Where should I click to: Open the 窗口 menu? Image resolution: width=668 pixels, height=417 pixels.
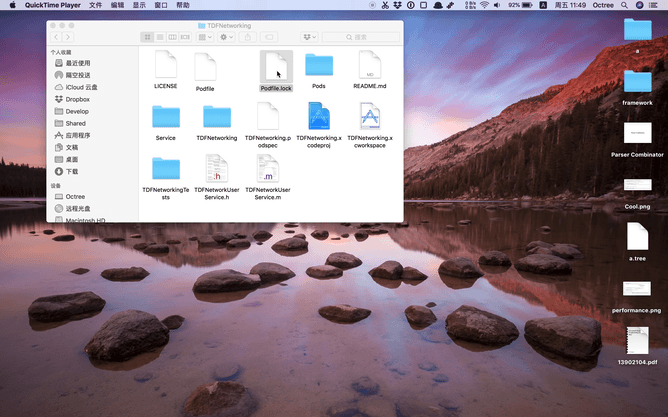(x=161, y=5)
